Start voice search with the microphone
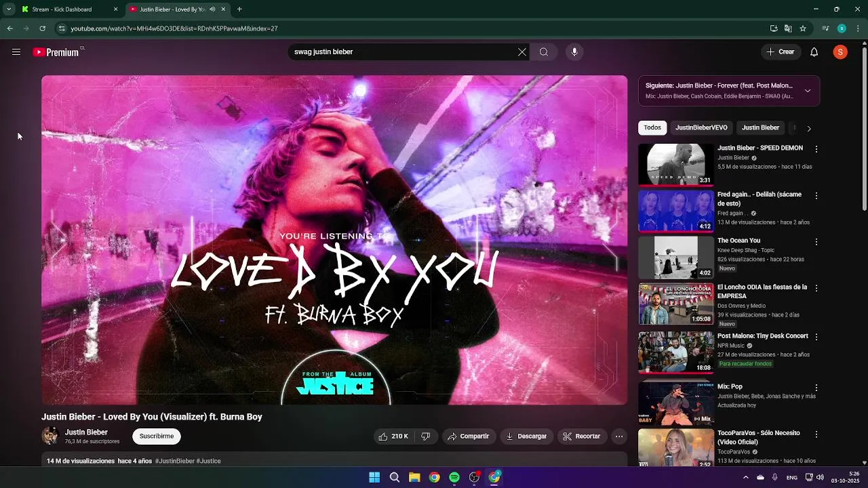The width and height of the screenshot is (868, 488). tap(574, 52)
